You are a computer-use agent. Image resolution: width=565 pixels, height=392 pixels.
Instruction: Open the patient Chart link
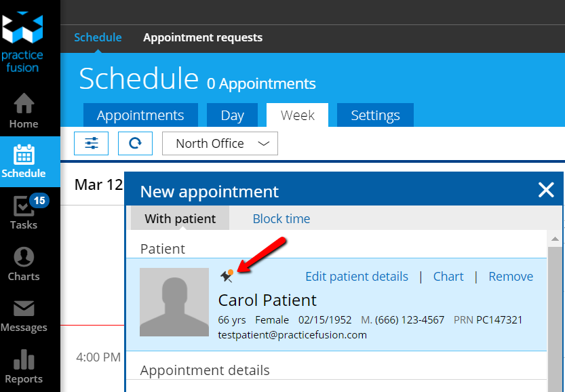click(x=448, y=276)
